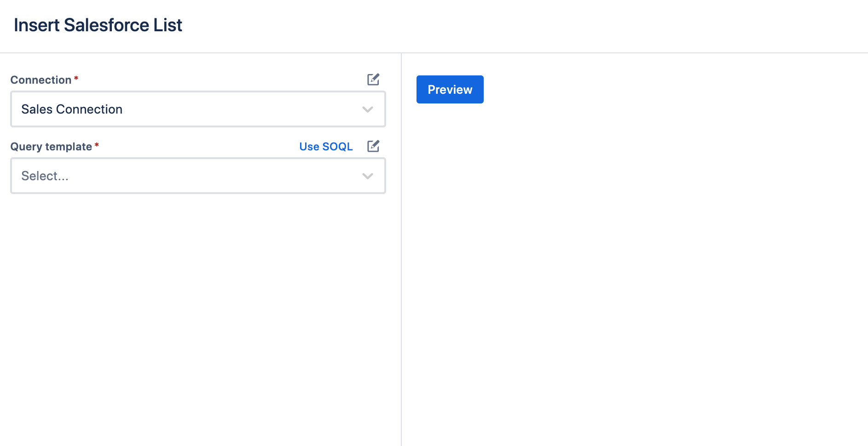
Task: Switch to Use SOQL mode
Action: click(x=326, y=147)
